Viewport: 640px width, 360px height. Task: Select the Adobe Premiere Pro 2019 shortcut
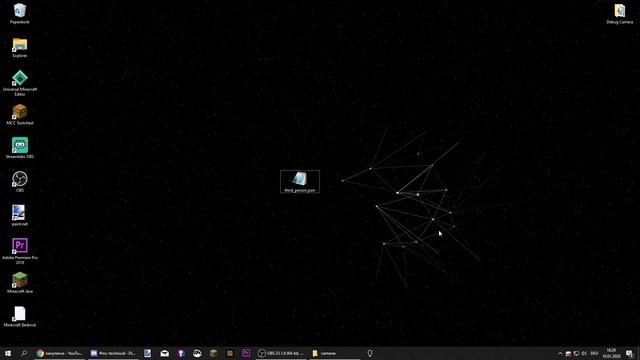click(x=20, y=251)
